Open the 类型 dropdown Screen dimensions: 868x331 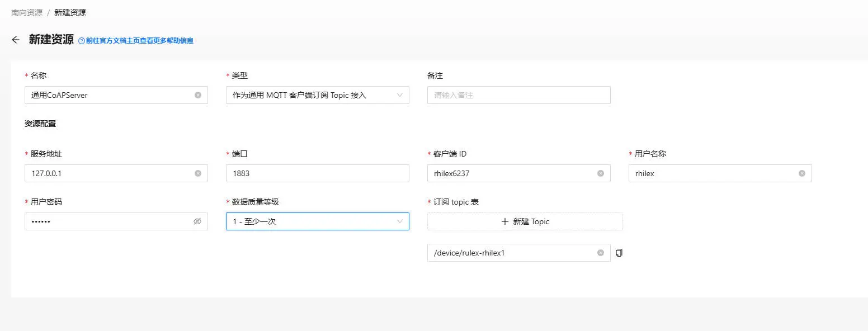313,95
